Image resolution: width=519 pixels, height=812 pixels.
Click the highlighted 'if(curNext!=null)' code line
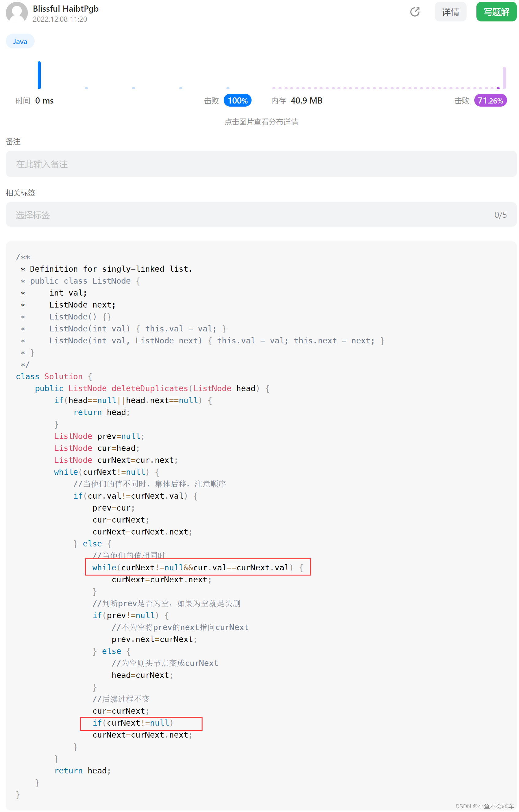[x=133, y=723]
